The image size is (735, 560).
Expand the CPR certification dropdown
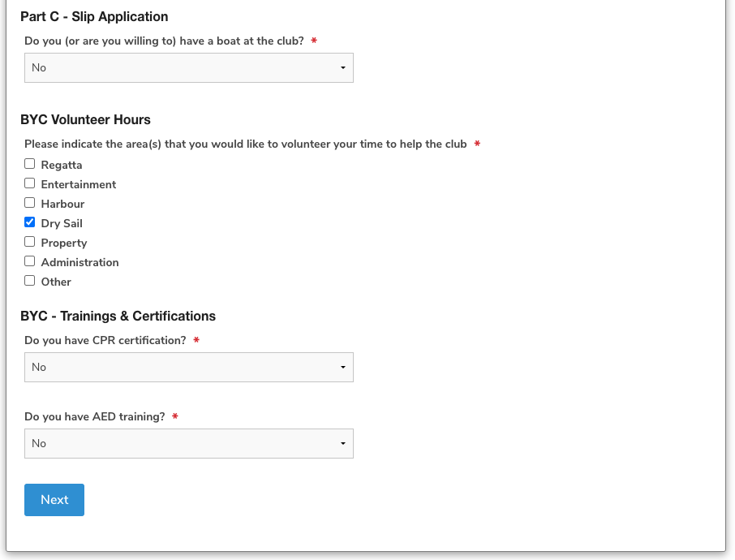click(x=188, y=368)
